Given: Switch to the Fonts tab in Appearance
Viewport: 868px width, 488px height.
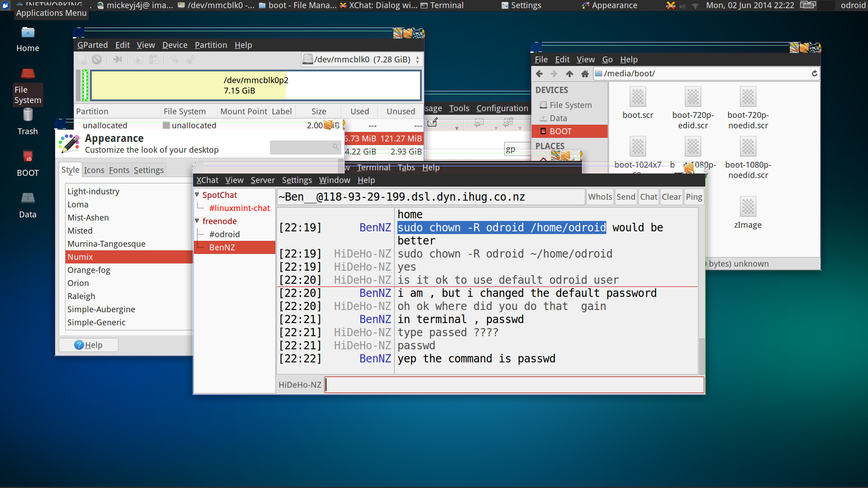Looking at the screenshot, I should pos(119,170).
